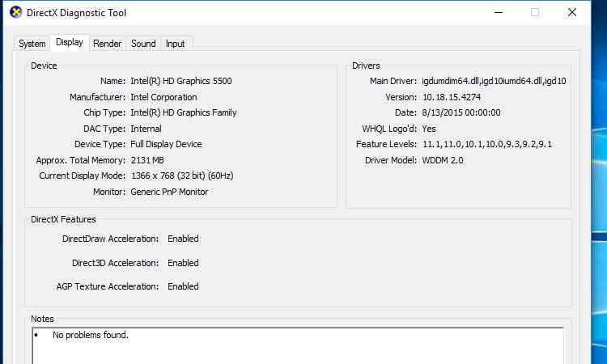Image resolution: width=607 pixels, height=364 pixels.
Task: Select the Display tab
Action: 70,42
